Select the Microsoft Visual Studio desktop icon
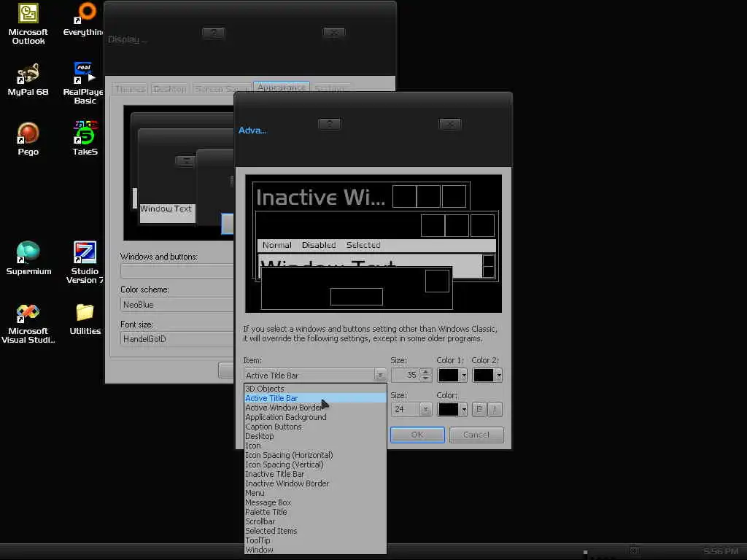The width and height of the screenshot is (747, 560). coord(28,324)
